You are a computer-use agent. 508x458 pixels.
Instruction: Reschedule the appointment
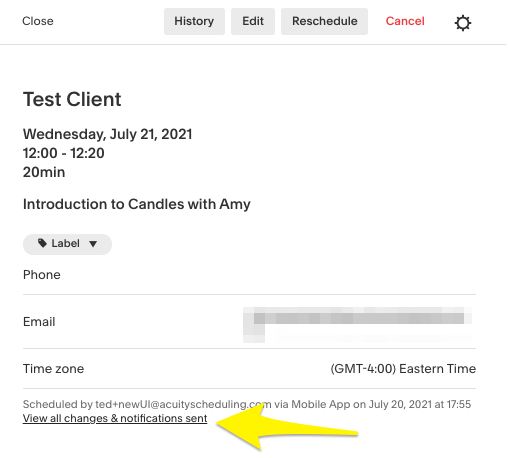[324, 21]
